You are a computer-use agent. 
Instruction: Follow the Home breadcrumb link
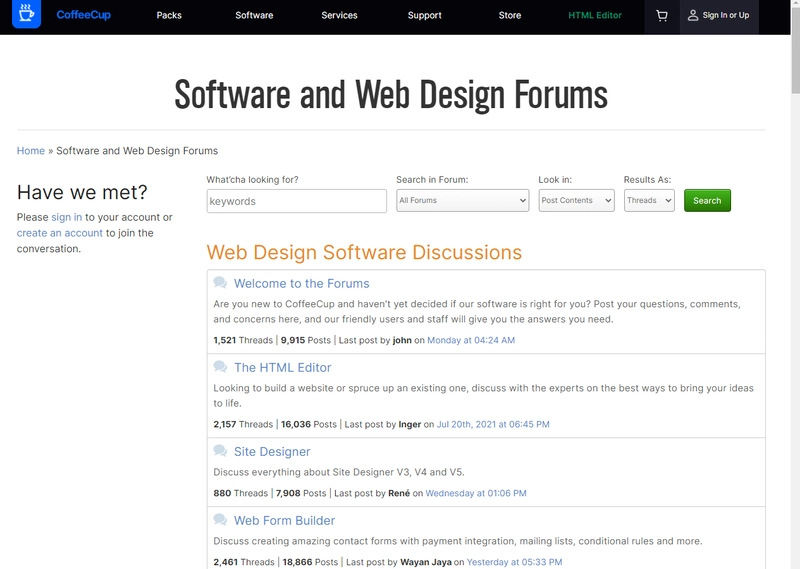[31, 151]
